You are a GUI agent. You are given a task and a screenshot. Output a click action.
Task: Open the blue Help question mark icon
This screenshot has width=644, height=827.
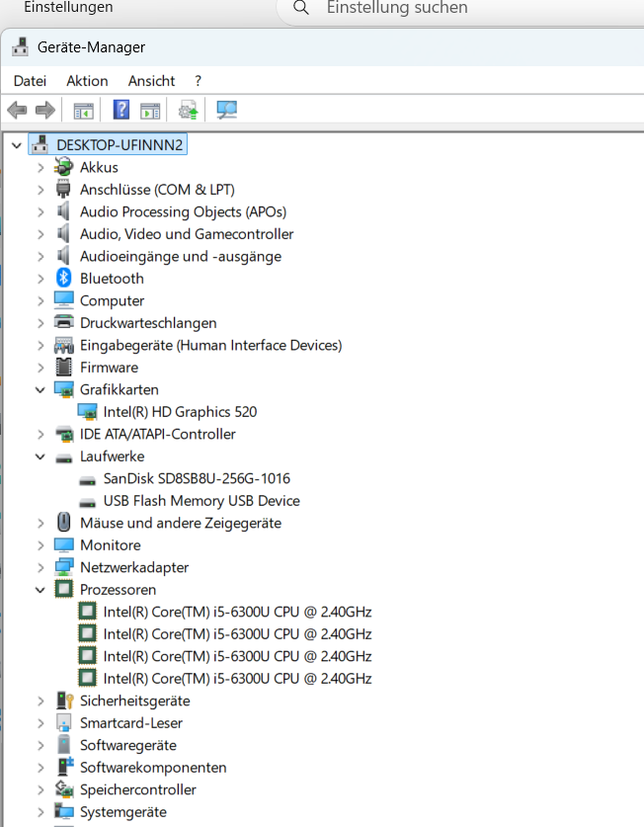coord(121,110)
